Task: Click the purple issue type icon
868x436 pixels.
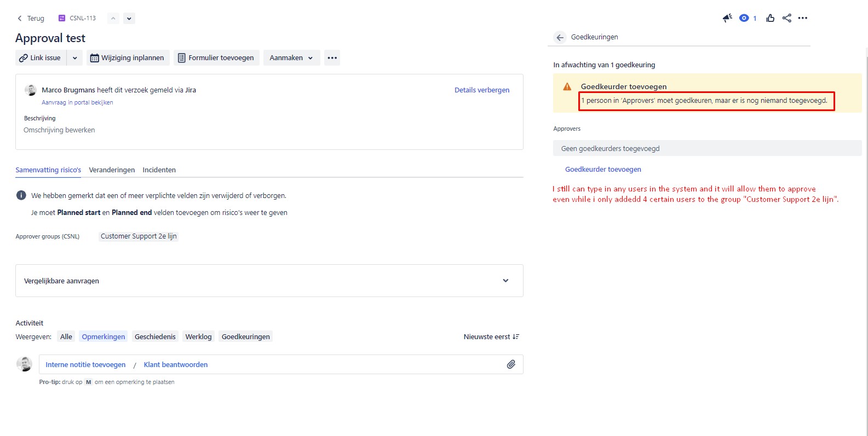Action: tap(62, 18)
